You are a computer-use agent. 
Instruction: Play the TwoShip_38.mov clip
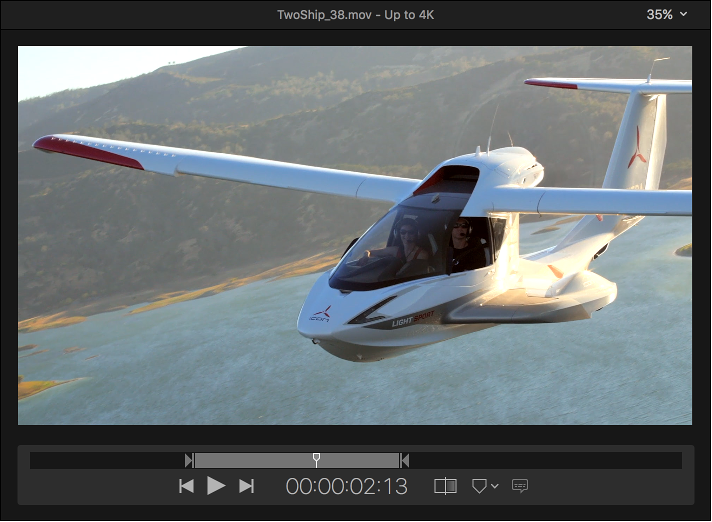tap(216, 486)
